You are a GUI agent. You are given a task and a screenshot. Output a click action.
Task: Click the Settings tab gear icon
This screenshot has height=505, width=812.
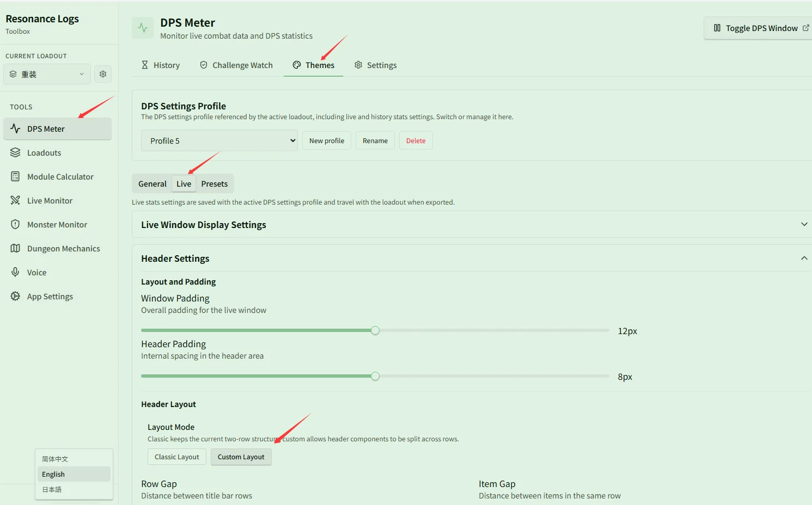tap(358, 65)
